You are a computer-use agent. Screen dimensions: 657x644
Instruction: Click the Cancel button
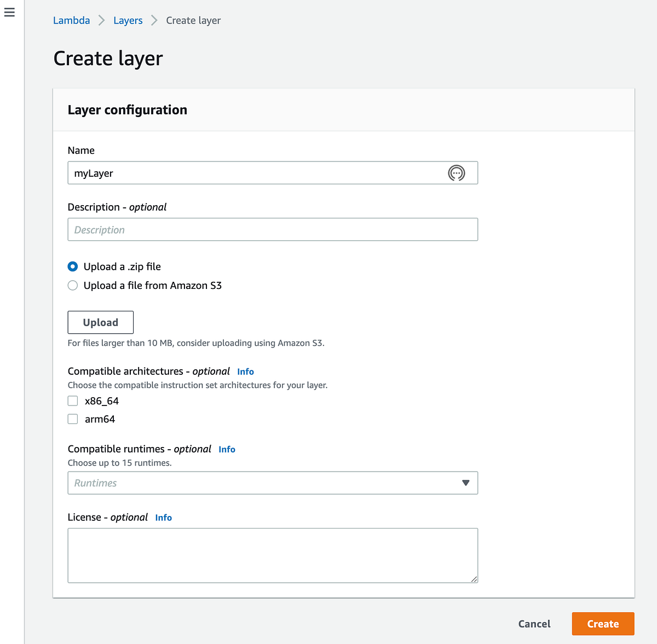[534, 624]
